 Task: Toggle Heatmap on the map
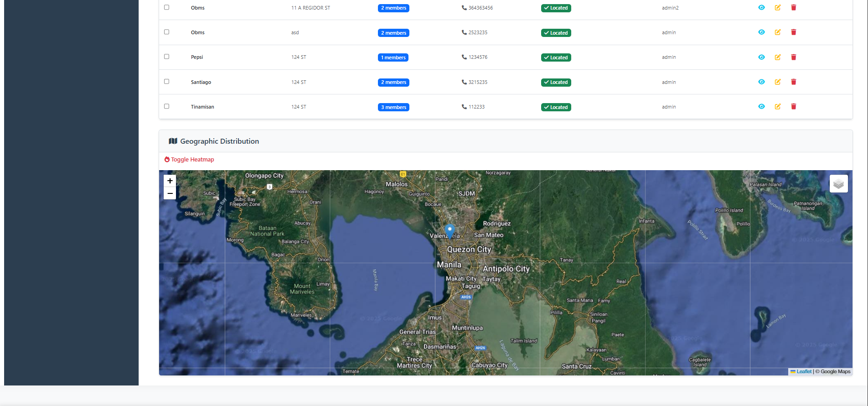point(189,160)
